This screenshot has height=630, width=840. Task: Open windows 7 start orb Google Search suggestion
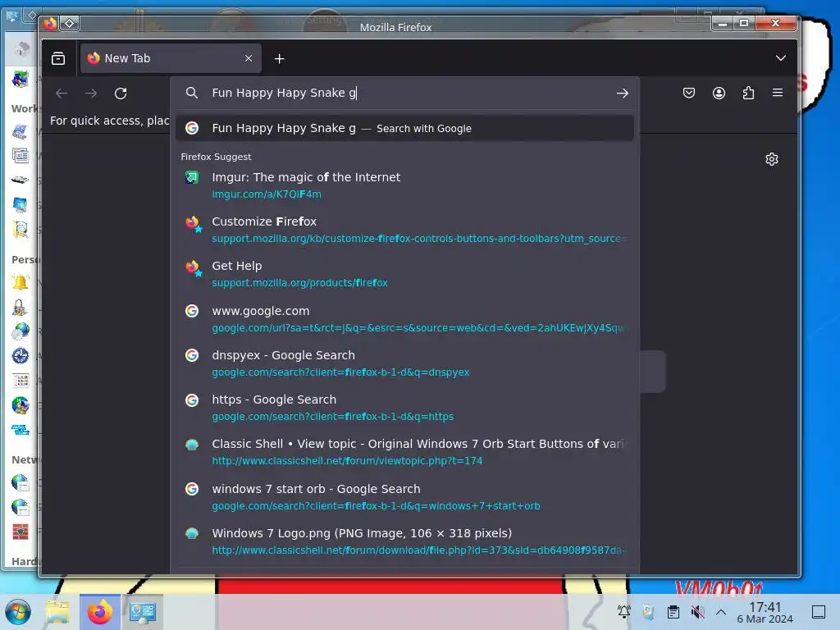[404, 497]
